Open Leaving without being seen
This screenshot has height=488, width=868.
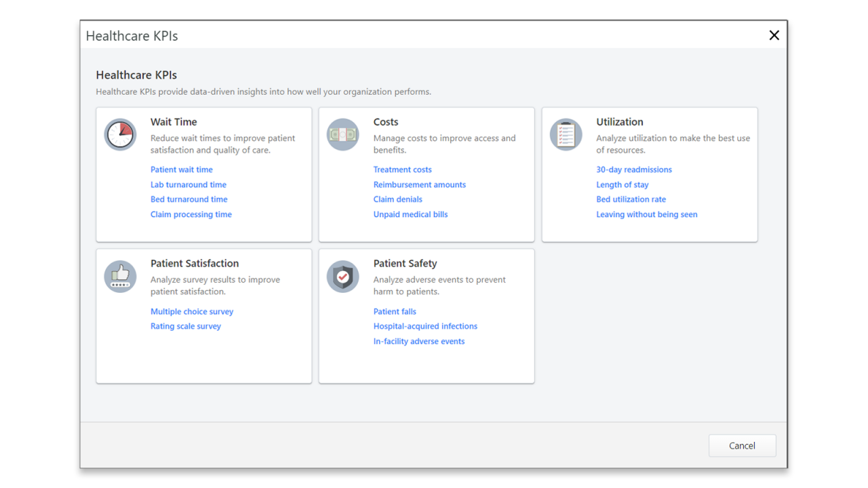pyautogui.click(x=646, y=213)
